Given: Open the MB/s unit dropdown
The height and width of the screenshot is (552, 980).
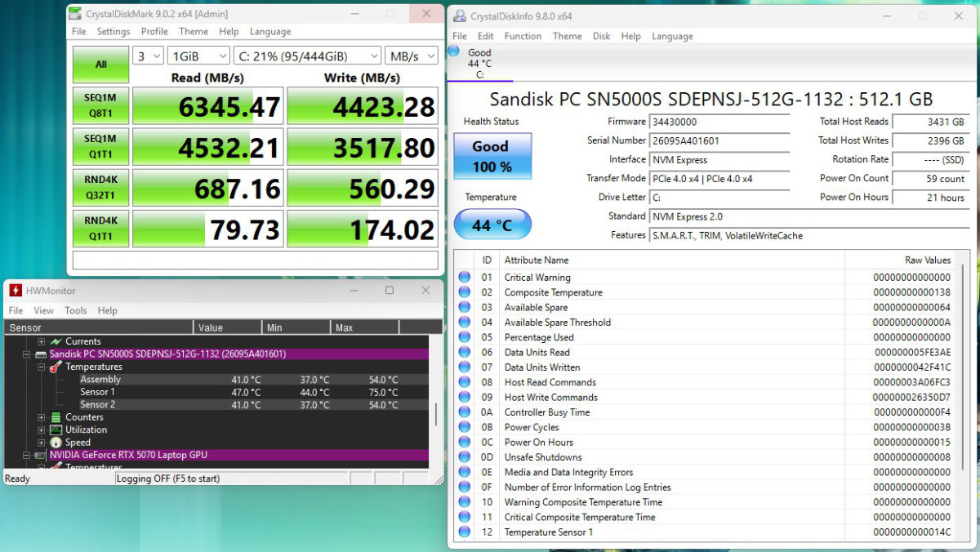Looking at the screenshot, I should [x=412, y=56].
